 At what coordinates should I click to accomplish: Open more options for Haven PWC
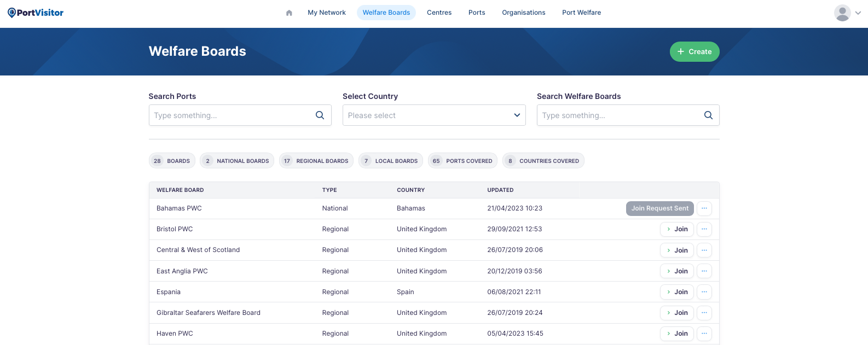704,334
